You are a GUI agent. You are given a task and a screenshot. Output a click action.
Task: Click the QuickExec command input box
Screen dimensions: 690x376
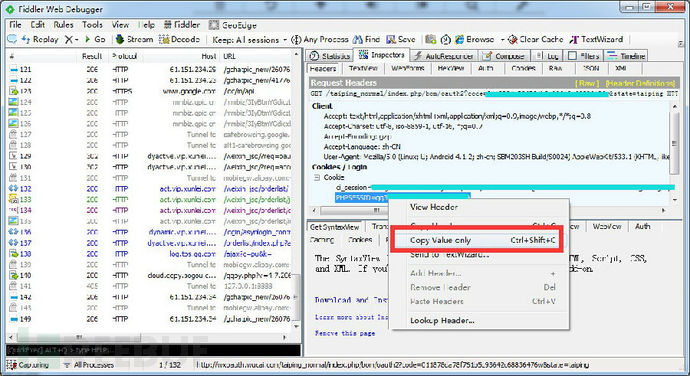153,350
